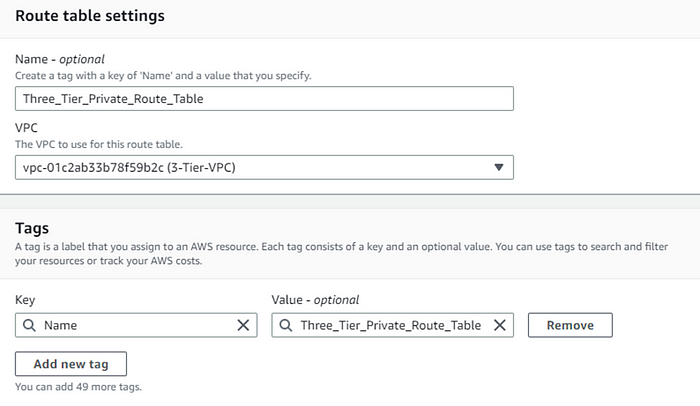This screenshot has width=700, height=406.
Task: Click the Value field text Three_Tier_Private_Route_Table
Action: [390, 325]
